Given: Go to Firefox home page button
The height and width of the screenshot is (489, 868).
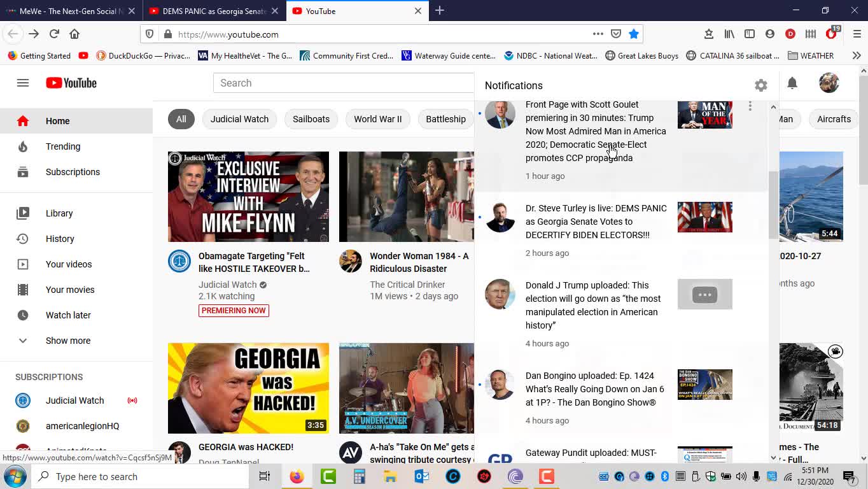Looking at the screenshot, I should click(74, 34).
